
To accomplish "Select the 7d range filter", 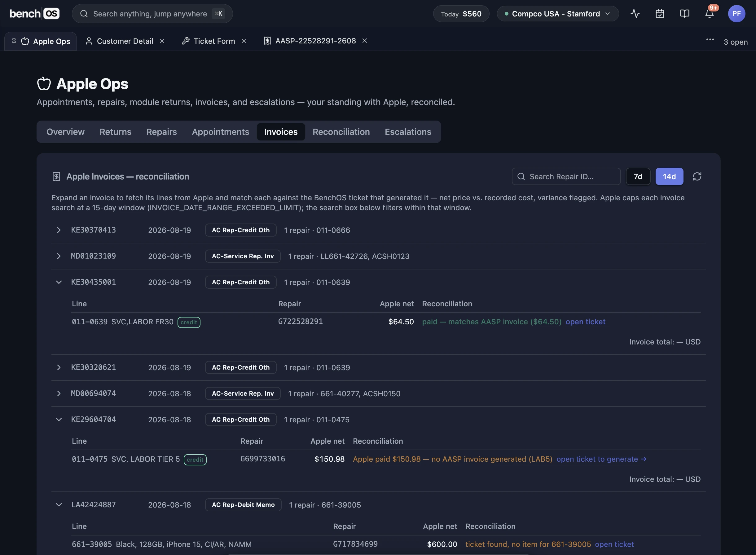I will pos(638,176).
